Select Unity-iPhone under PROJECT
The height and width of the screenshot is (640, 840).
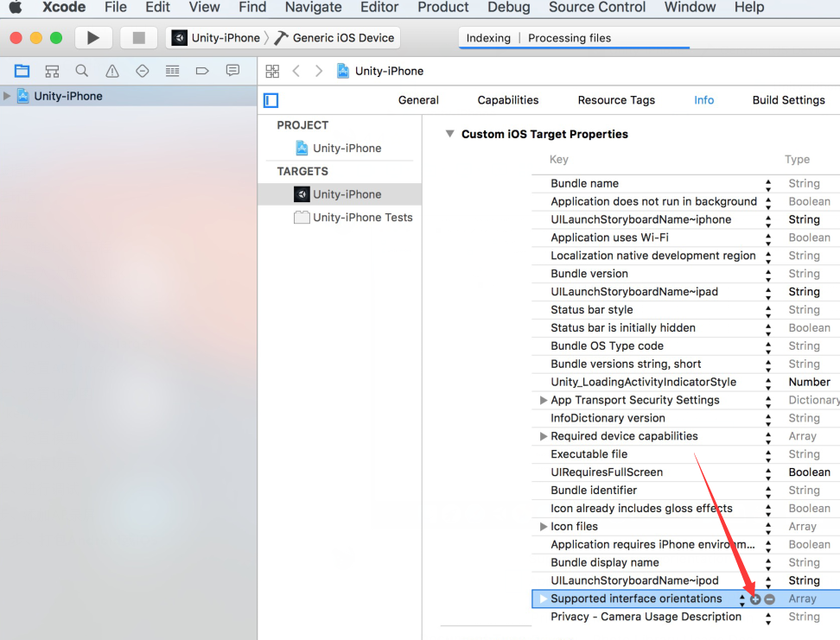340,149
